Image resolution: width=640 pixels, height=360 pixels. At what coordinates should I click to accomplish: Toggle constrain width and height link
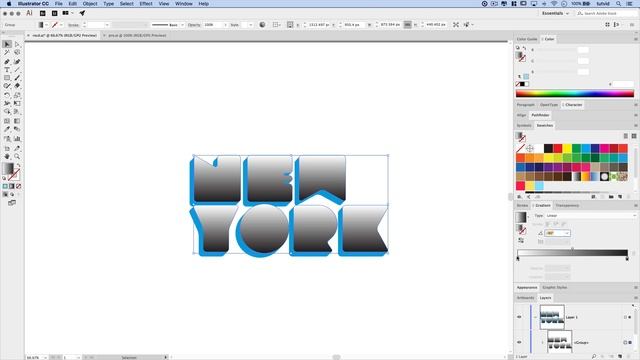pyautogui.click(x=407, y=25)
